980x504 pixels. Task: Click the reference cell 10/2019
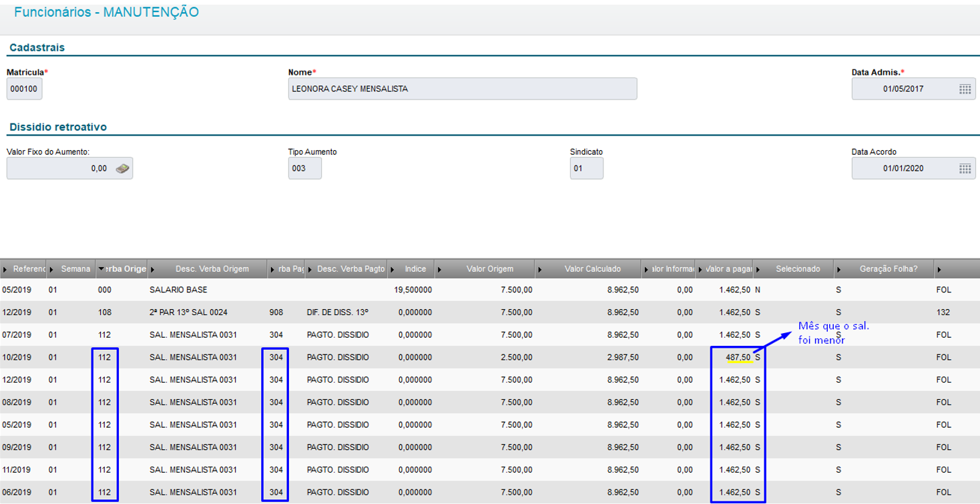pyautogui.click(x=17, y=358)
